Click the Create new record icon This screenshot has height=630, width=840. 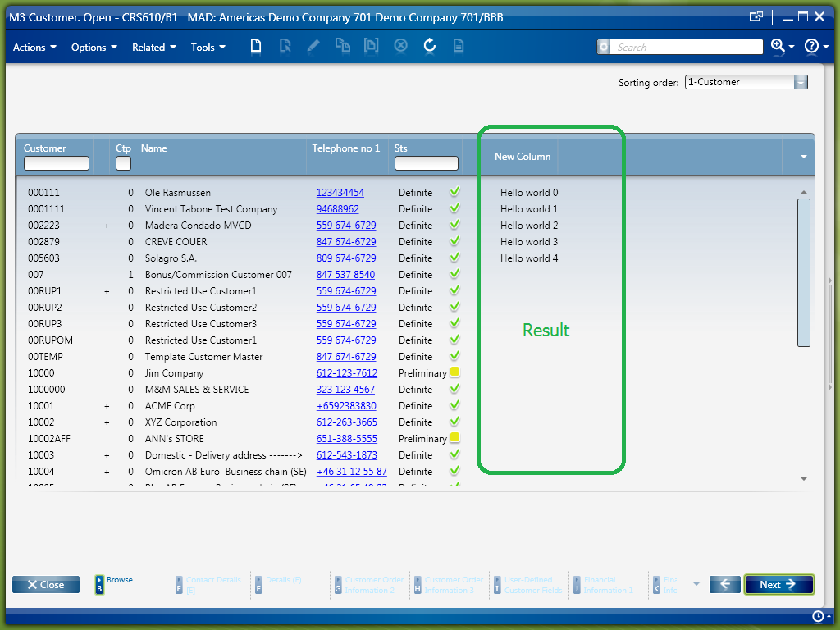coord(256,47)
